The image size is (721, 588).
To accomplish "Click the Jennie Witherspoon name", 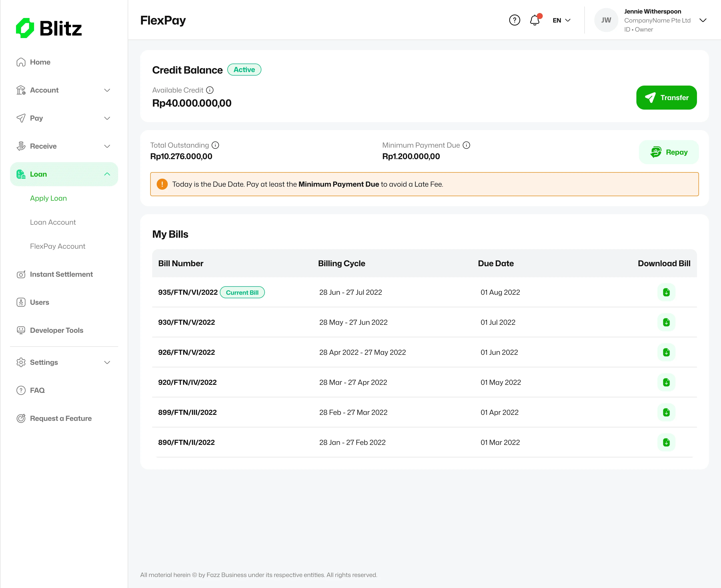I will click(x=652, y=12).
